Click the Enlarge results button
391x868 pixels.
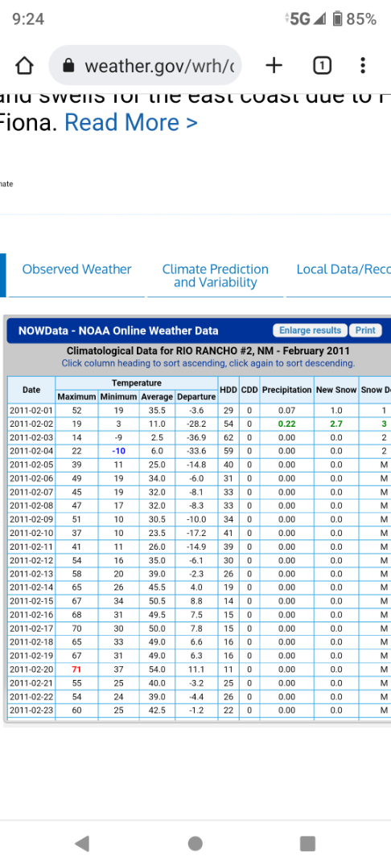click(x=310, y=330)
